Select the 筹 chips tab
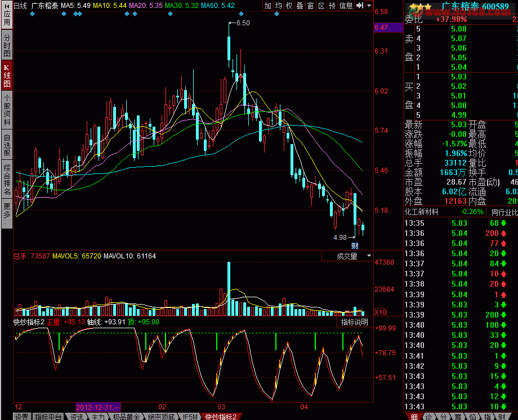The image size is (518, 420). [x=458, y=417]
